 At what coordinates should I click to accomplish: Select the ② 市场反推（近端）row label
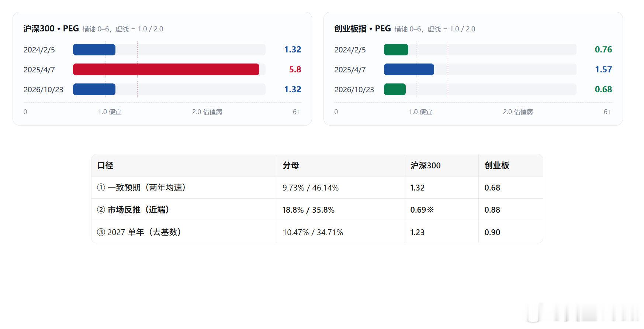click(133, 210)
